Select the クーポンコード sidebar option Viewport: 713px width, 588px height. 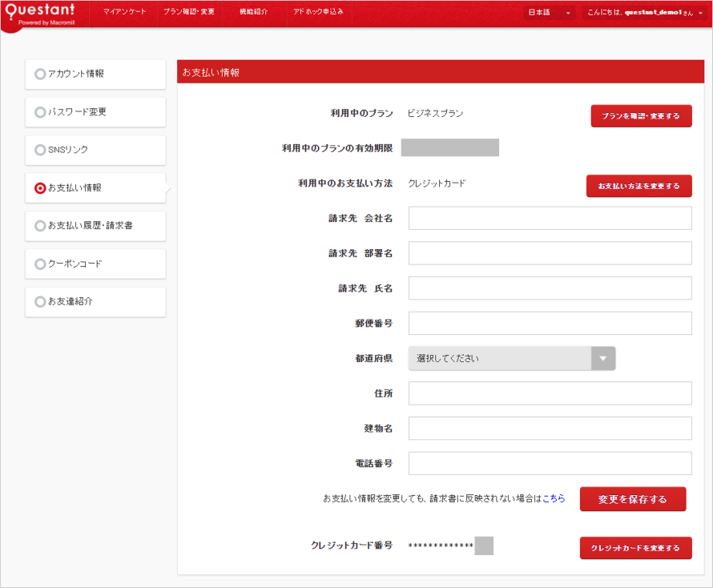coord(40,264)
